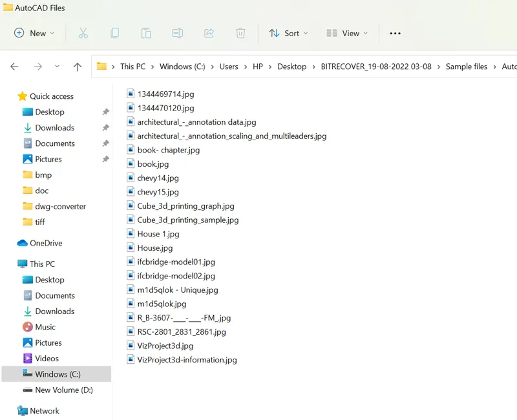517x420 pixels.
Task: Click the Paste clipboard icon
Action: coord(146,33)
